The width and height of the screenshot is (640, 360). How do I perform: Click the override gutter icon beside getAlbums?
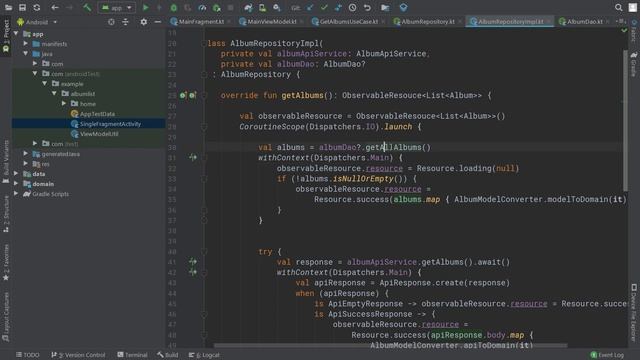pyautogui.click(x=182, y=96)
